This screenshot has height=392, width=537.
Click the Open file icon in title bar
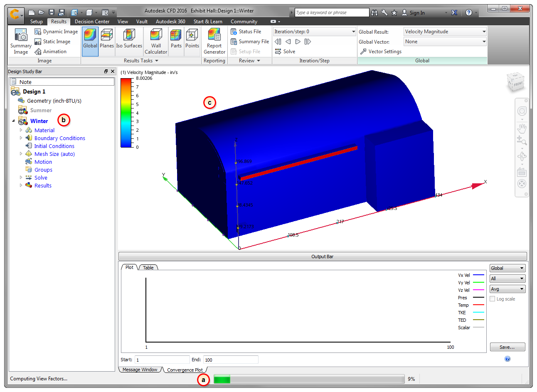[41, 12]
